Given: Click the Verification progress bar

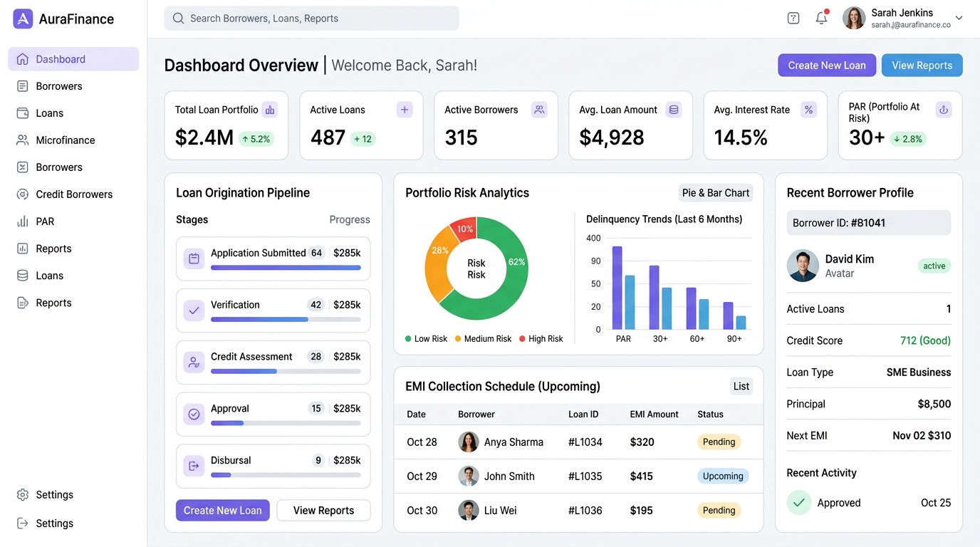Looking at the screenshot, I should (x=286, y=320).
